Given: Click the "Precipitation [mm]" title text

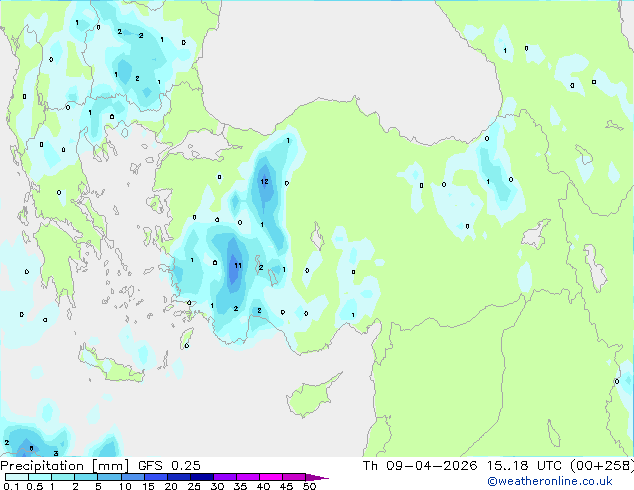Looking at the screenshot, I should (x=64, y=466).
